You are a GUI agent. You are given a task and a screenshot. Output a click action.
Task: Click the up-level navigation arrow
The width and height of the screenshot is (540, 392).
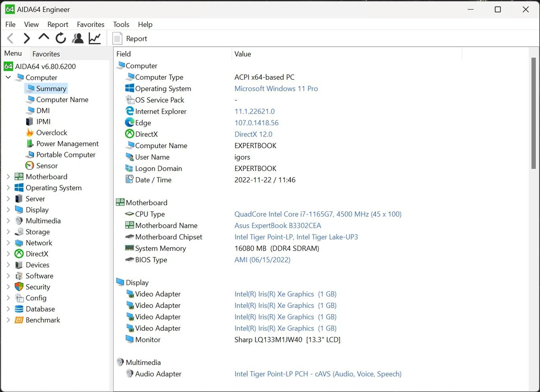[43, 38]
